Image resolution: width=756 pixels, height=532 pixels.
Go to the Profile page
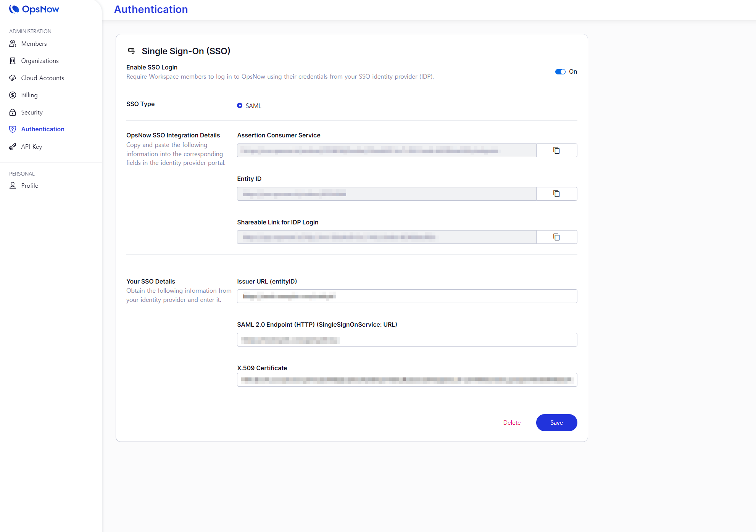coord(29,185)
